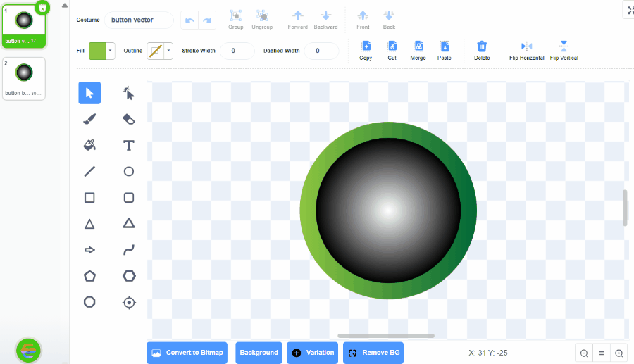The height and width of the screenshot is (364, 634).
Task: Choose the Text tool
Action: click(x=128, y=145)
